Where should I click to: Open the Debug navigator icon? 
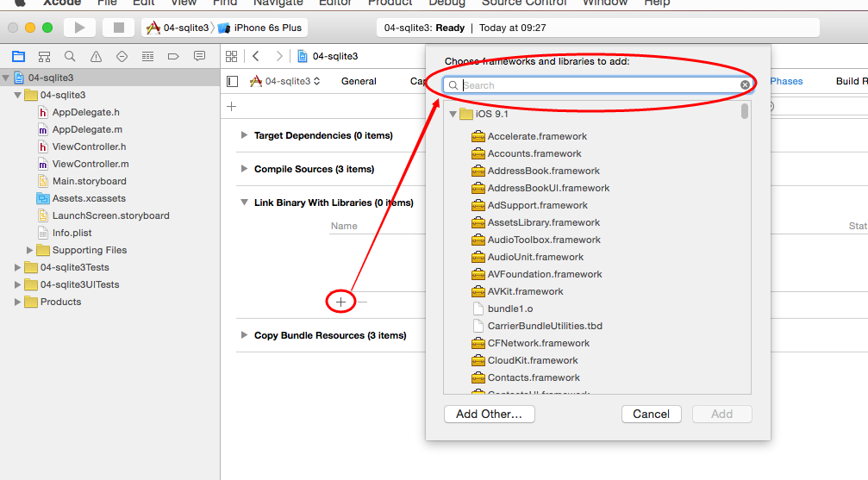coord(147,57)
